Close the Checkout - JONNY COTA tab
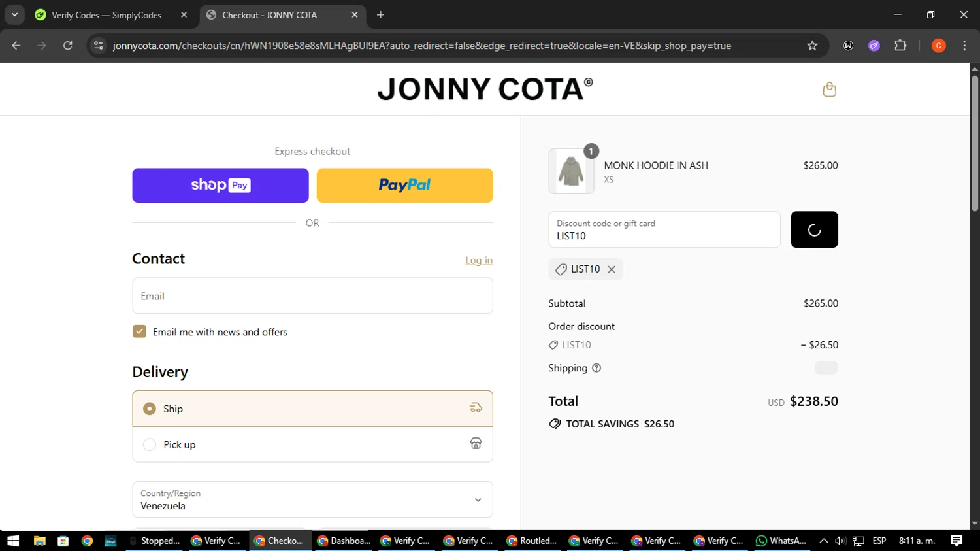This screenshot has height=551, width=980. pos(355,15)
